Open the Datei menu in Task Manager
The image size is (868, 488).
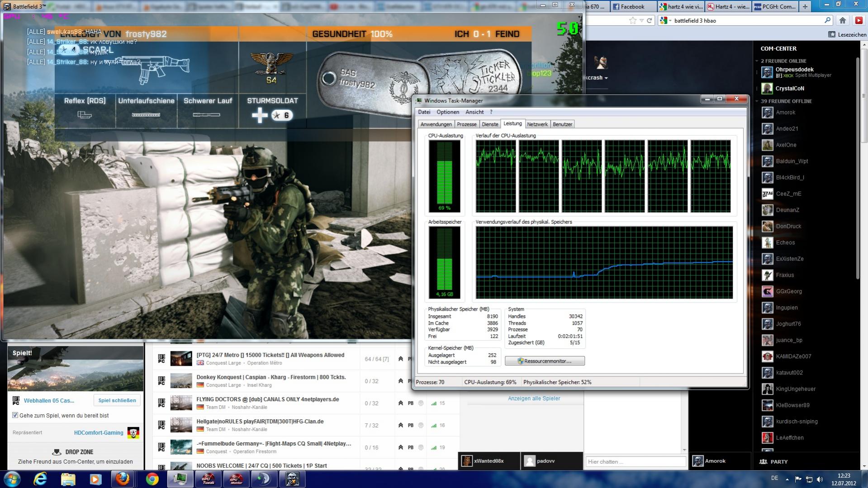(x=424, y=112)
